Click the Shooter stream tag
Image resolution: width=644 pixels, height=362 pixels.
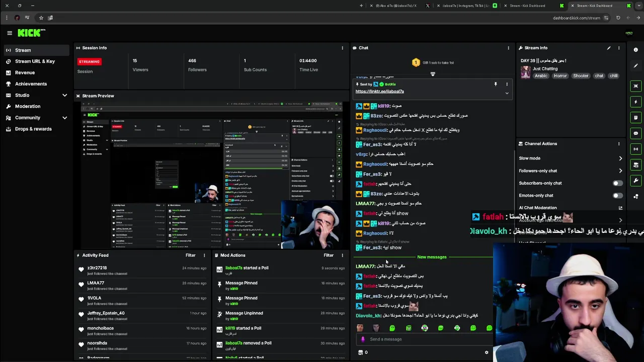[x=581, y=76]
